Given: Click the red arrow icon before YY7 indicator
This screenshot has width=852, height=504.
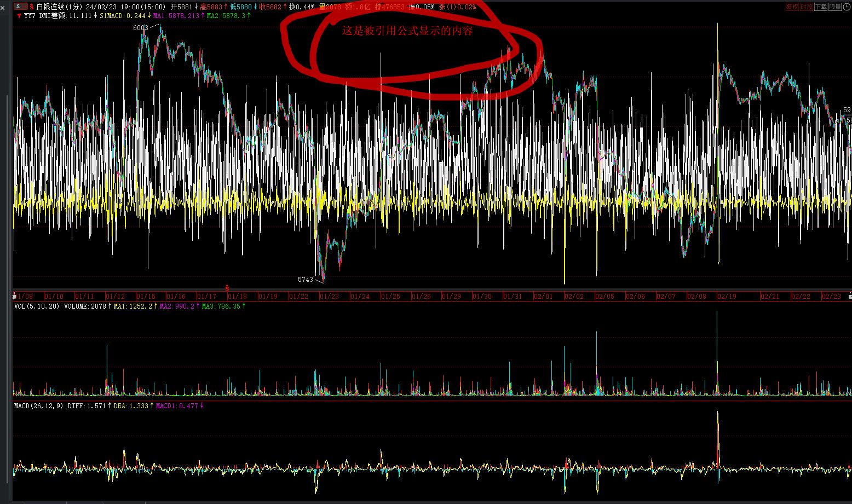Looking at the screenshot, I should [x=20, y=16].
